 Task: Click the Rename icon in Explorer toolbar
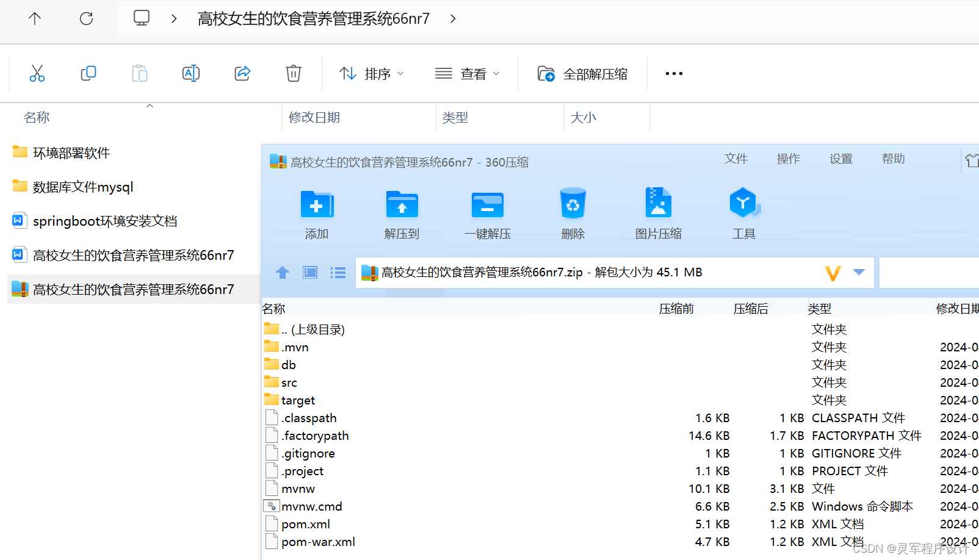point(191,73)
